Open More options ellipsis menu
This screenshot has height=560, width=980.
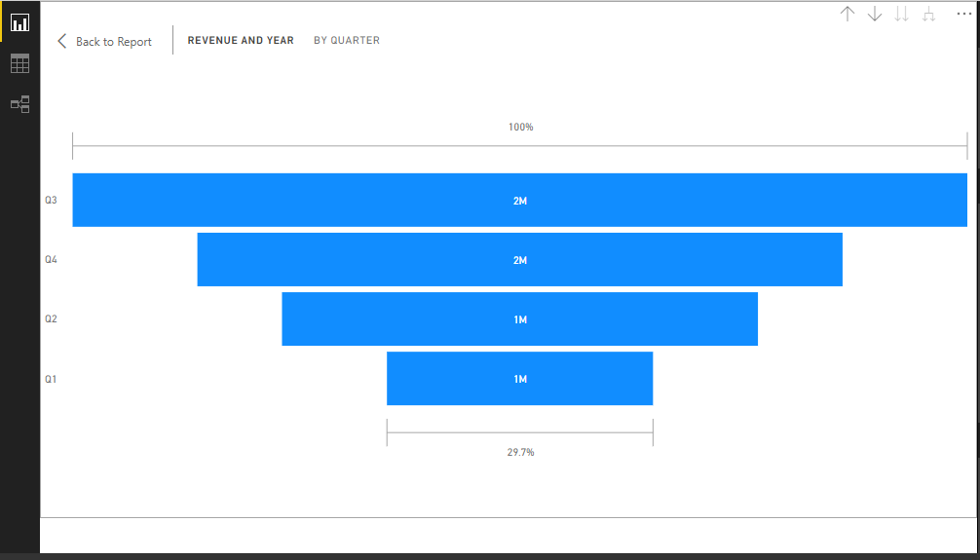click(963, 14)
